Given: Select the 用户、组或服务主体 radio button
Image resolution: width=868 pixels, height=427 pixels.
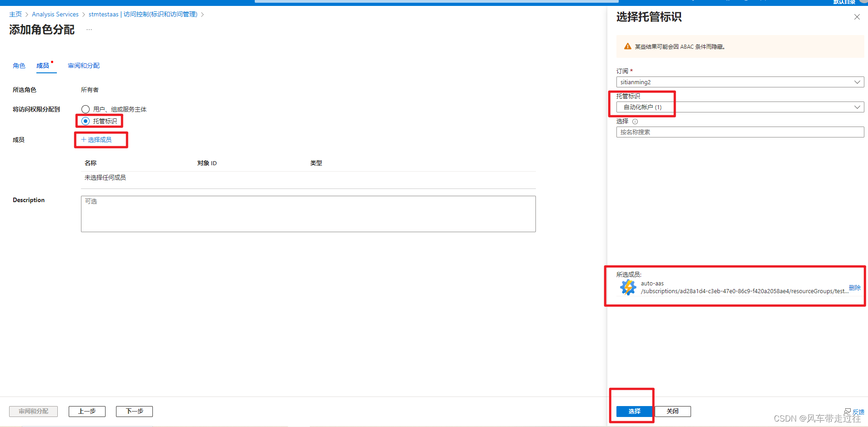Looking at the screenshot, I should (x=86, y=109).
